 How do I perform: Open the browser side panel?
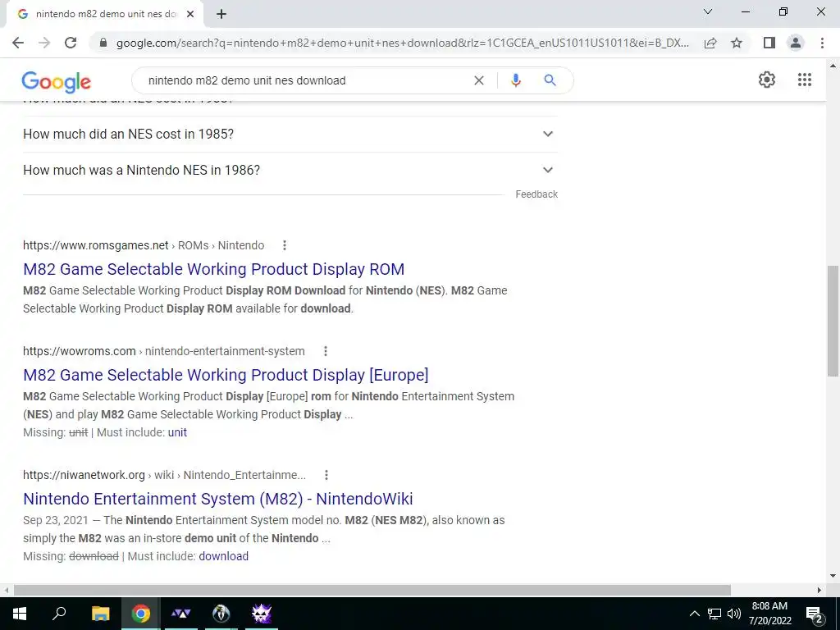[x=769, y=43]
